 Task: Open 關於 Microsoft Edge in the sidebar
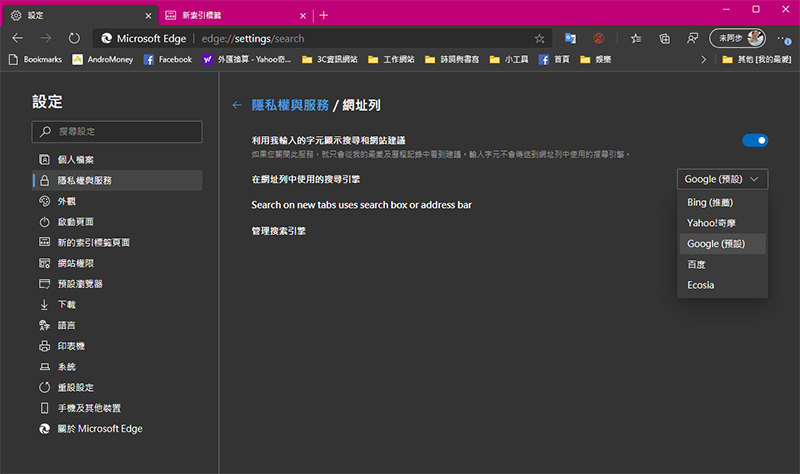[100, 429]
